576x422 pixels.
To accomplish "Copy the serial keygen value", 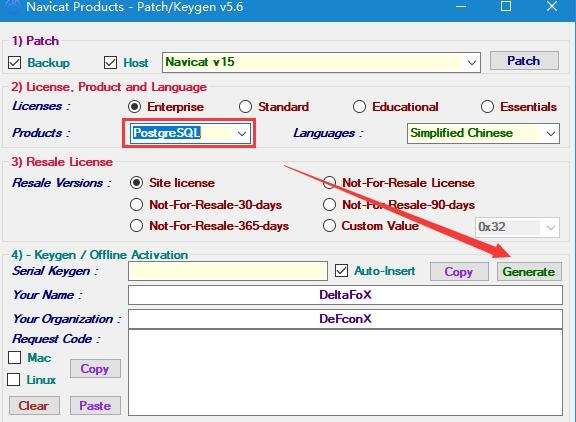I will [x=459, y=272].
